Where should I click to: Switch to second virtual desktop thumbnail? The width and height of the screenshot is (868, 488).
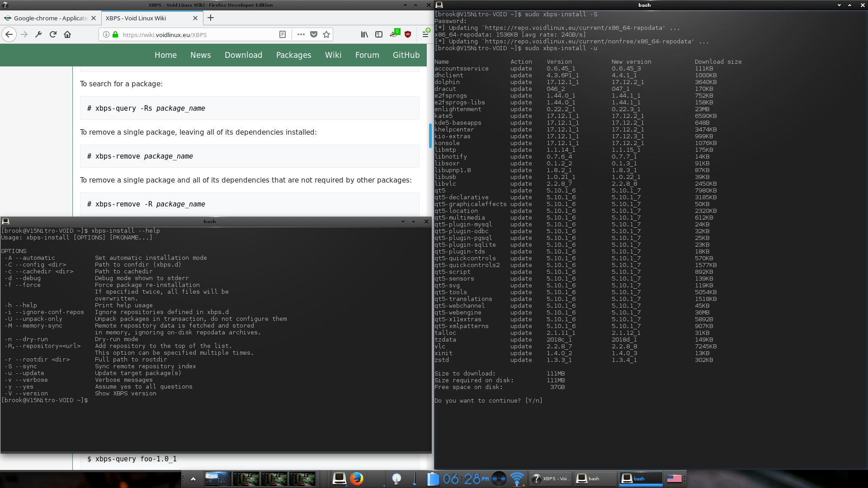pos(246,479)
